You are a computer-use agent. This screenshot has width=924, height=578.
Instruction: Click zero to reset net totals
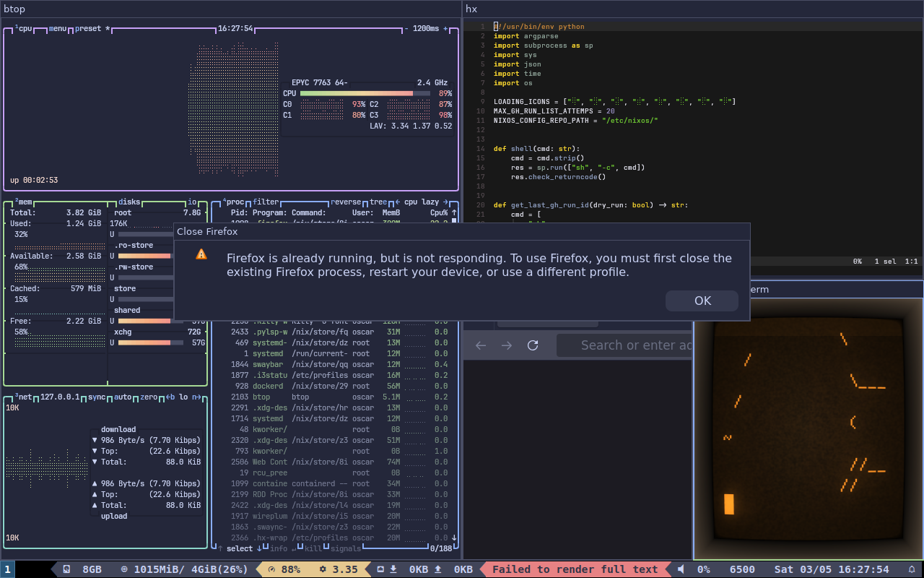tap(149, 397)
